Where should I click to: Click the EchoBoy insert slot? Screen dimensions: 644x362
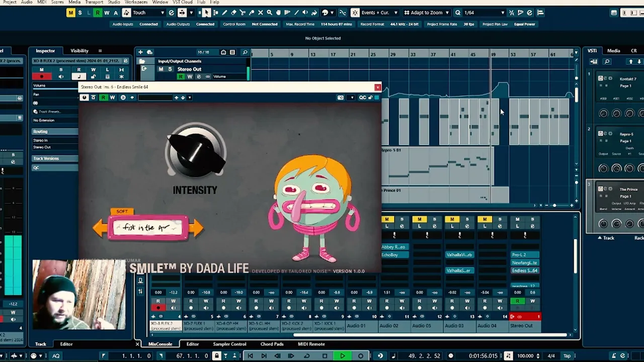click(x=394, y=255)
